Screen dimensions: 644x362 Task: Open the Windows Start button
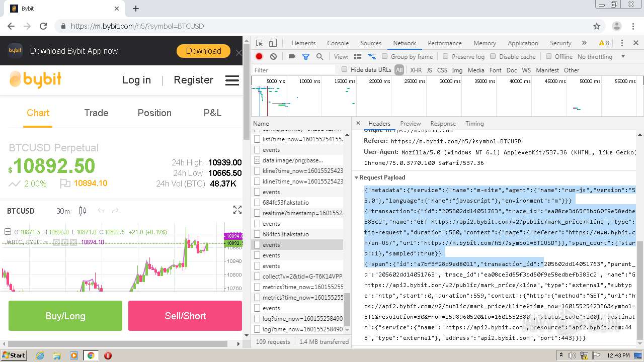click(x=14, y=355)
